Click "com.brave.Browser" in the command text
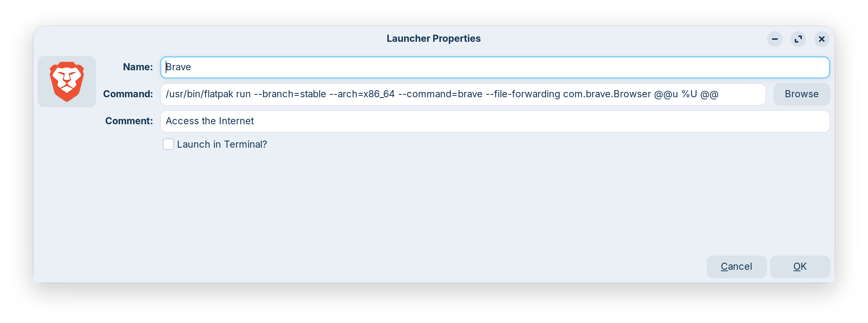This screenshot has height=323, width=868. [607, 94]
